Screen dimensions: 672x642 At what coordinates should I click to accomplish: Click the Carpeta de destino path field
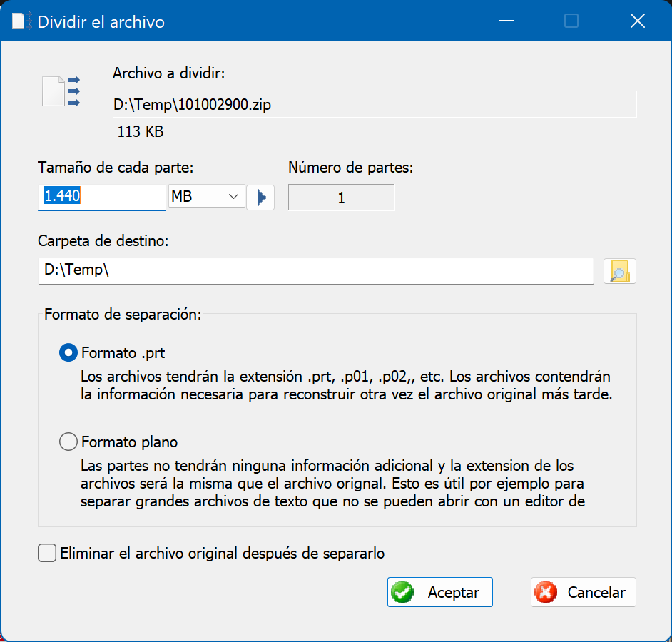tap(316, 271)
